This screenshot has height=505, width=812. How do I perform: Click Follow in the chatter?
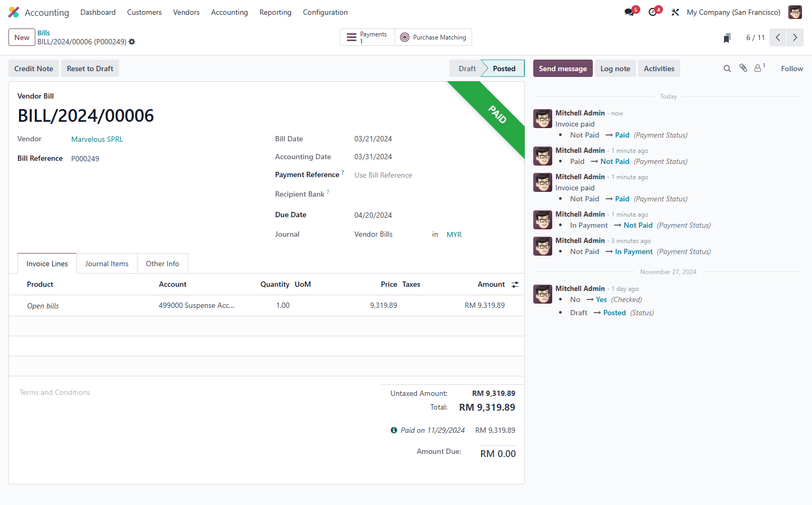point(792,69)
